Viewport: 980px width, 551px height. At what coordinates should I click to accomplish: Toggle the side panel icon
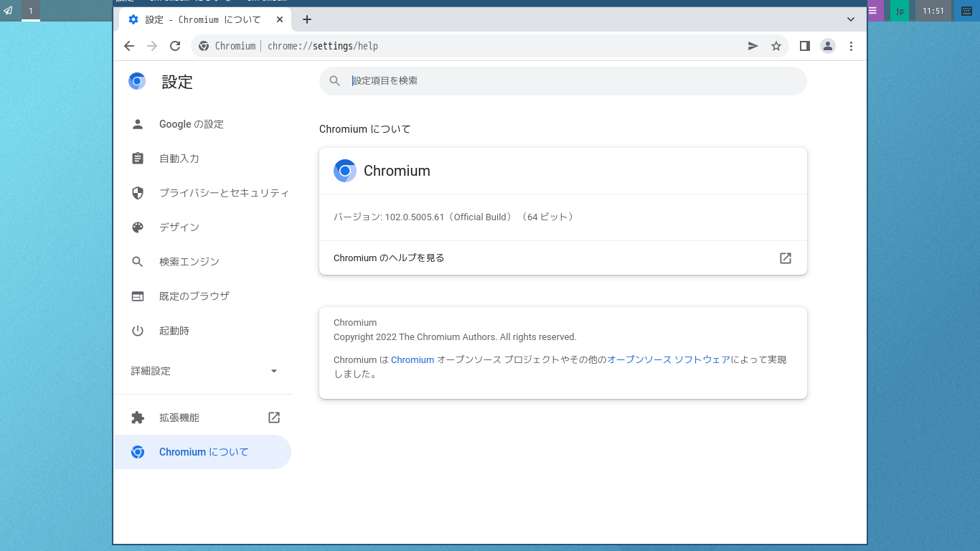click(805, 46)
